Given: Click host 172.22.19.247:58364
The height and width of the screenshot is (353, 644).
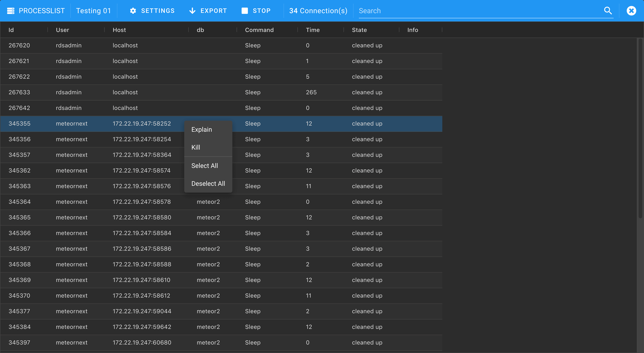Looking at the screenshot, I should pos(142,155).
